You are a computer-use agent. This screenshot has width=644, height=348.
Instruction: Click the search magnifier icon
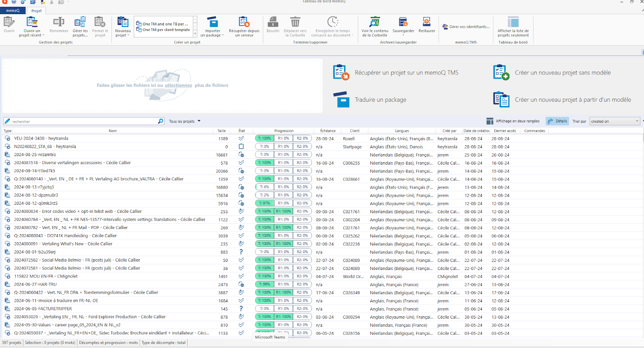[x=161, y=121]
